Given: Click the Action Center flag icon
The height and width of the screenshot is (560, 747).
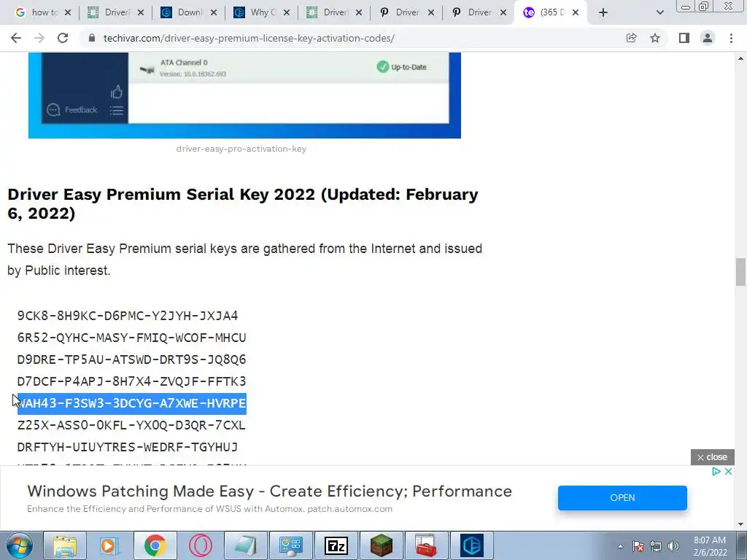Looking at the screenshot, I should (638, 546).
